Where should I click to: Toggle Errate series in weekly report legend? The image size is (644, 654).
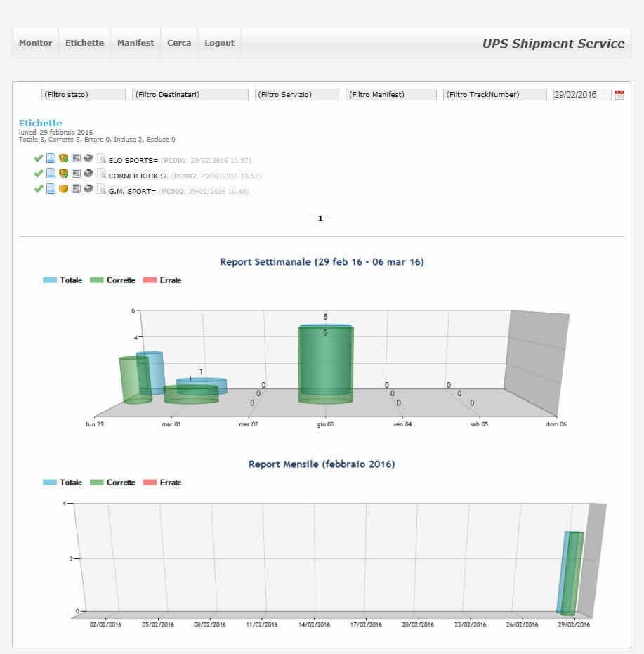pyautogui.click(x=162, y=280)
